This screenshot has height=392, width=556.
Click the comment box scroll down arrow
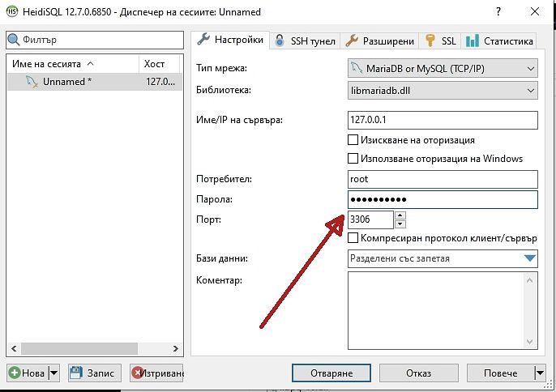[x=530, y=342]
